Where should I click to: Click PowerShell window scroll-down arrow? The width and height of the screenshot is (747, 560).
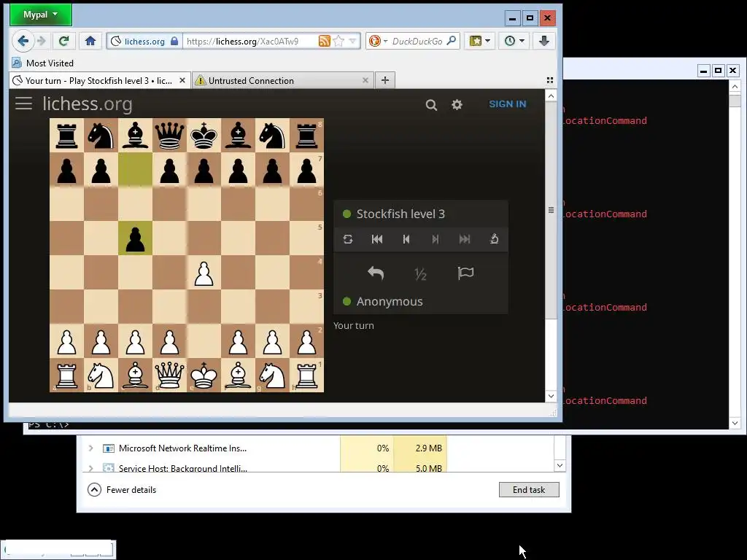735,423
